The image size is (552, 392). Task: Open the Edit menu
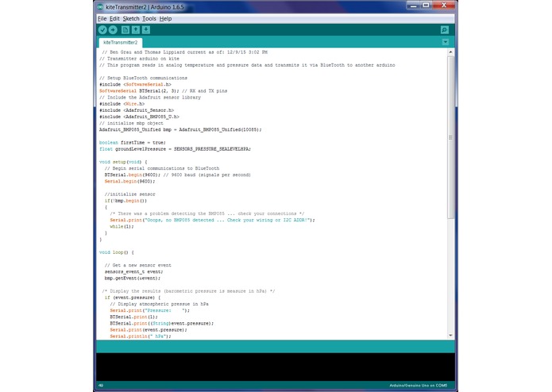click(114, 18)
